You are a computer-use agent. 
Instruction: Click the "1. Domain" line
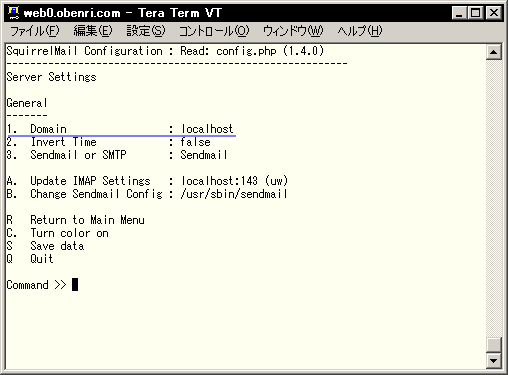pyautogui.click(x=120, y=129)
